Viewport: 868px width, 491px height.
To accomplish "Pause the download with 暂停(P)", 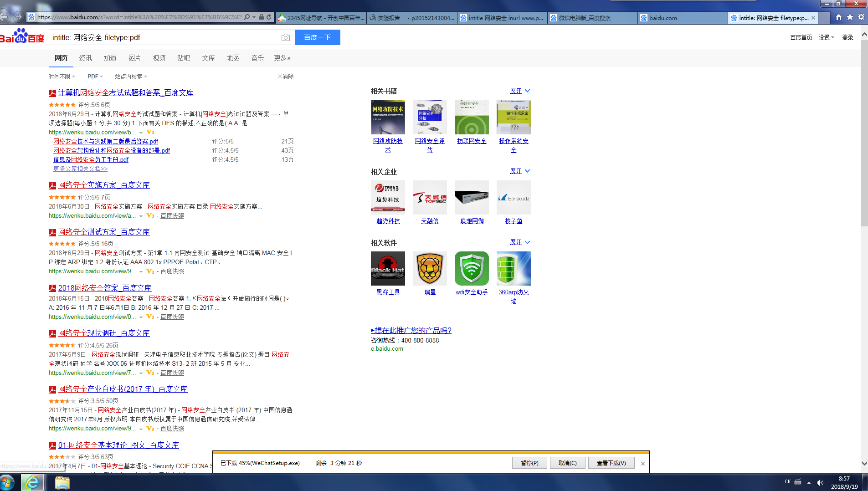I will (x=529, y=463).
